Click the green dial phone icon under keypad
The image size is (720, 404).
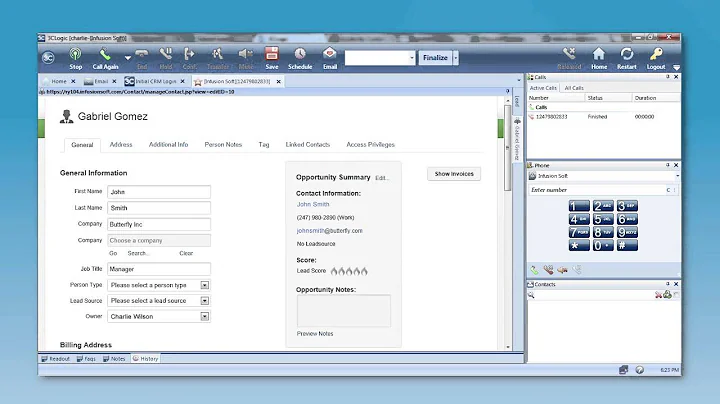(534, 270)
